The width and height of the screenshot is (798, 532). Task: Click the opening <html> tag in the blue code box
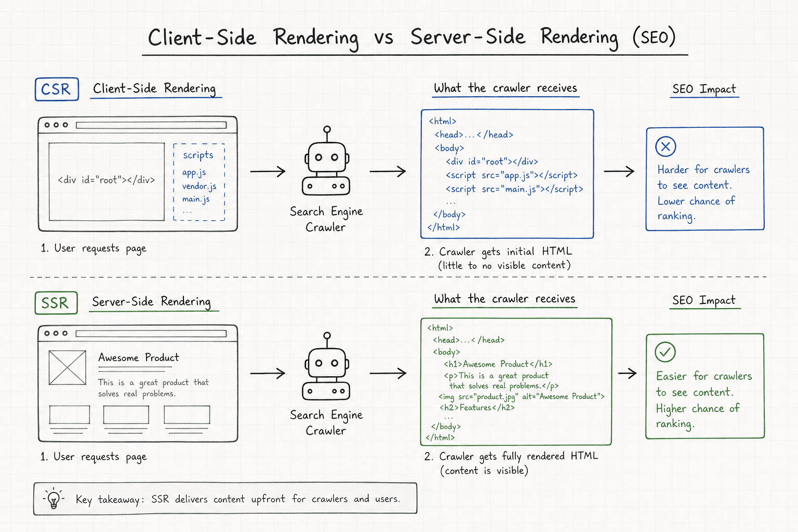[x=442, y=121]
